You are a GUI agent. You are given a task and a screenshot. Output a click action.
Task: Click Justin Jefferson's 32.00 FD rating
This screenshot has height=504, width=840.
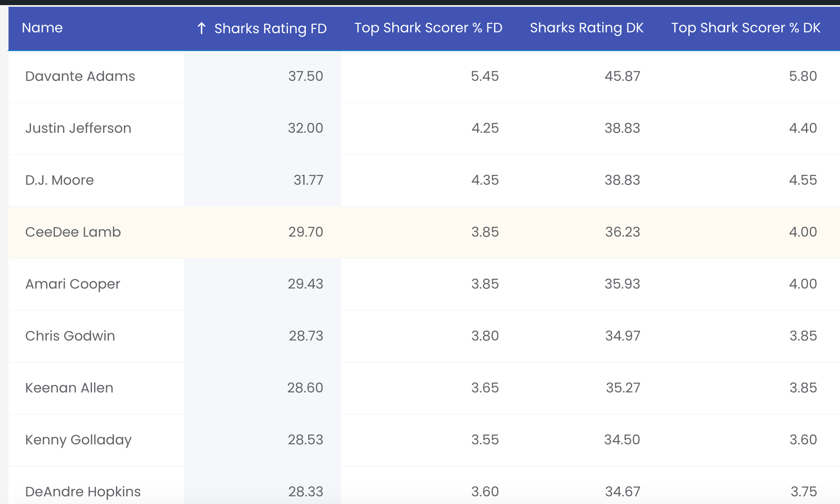tap(305, 128)
